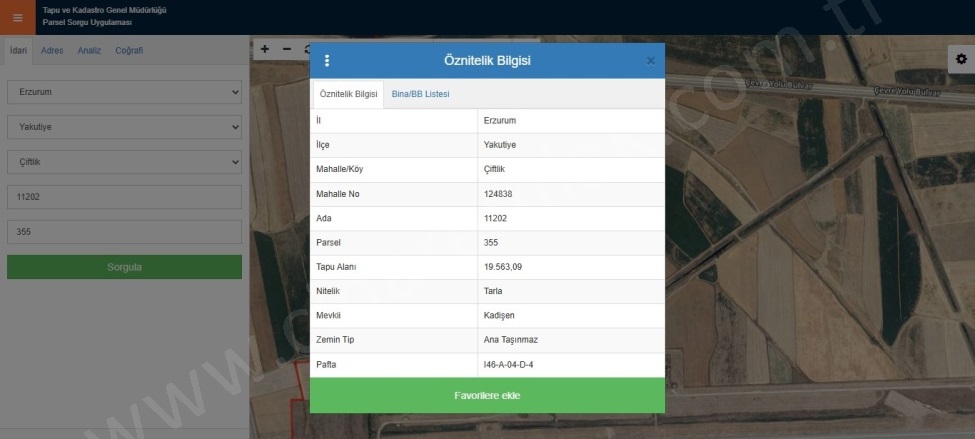Switch to the Bina/BB Listesi tab
The height and width of the screenshot is (439, 975).
pyautogui.click(x=420, y=94)
